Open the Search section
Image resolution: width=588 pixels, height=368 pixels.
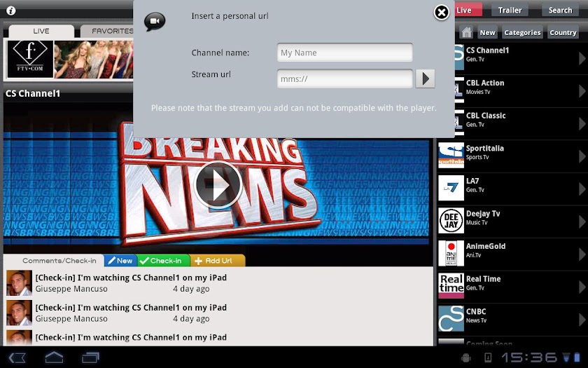(560, 10)
